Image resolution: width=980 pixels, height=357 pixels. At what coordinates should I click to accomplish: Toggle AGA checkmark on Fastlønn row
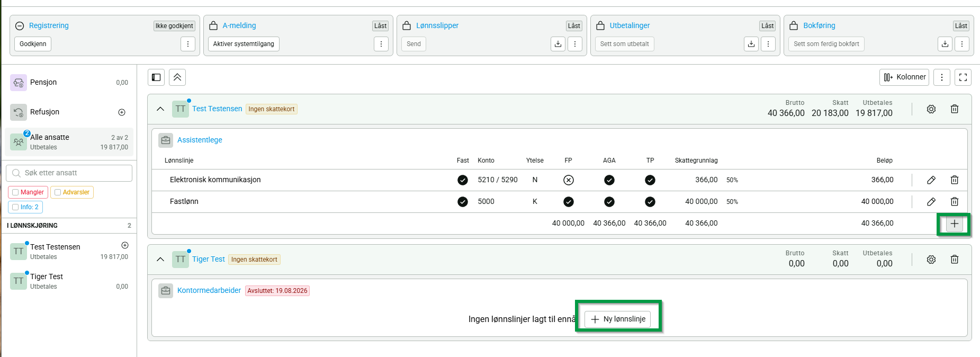[609, 202]
